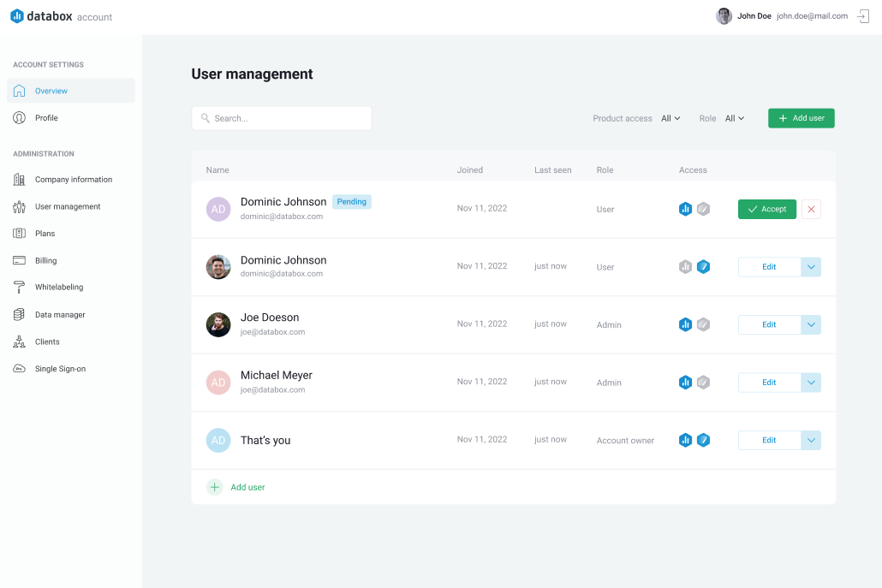The height and width of the screenshot is (588, 882).
Task: Click the Clients hierarchy icon
Action: 19,342
